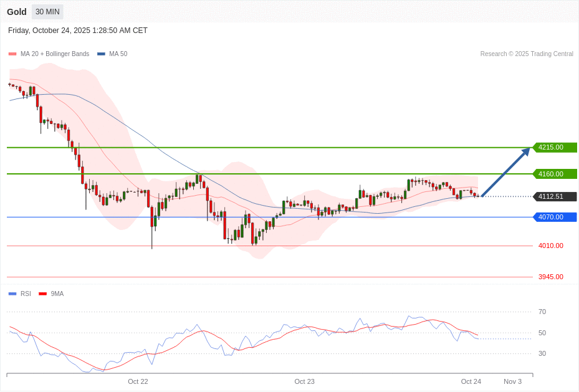This screenshot has width=579, height=392.
Task: Click the blue upward forecast arrow
Action: pos(505,173)
